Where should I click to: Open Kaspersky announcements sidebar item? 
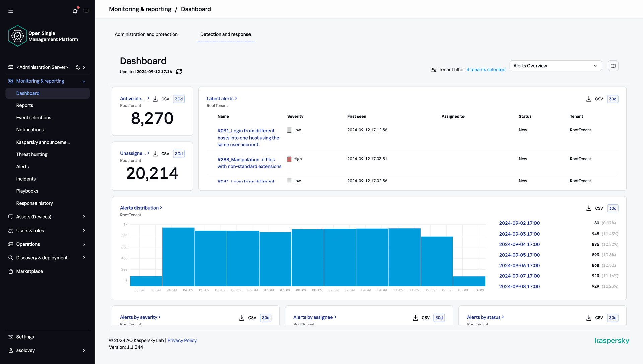[x=43, y=142]
